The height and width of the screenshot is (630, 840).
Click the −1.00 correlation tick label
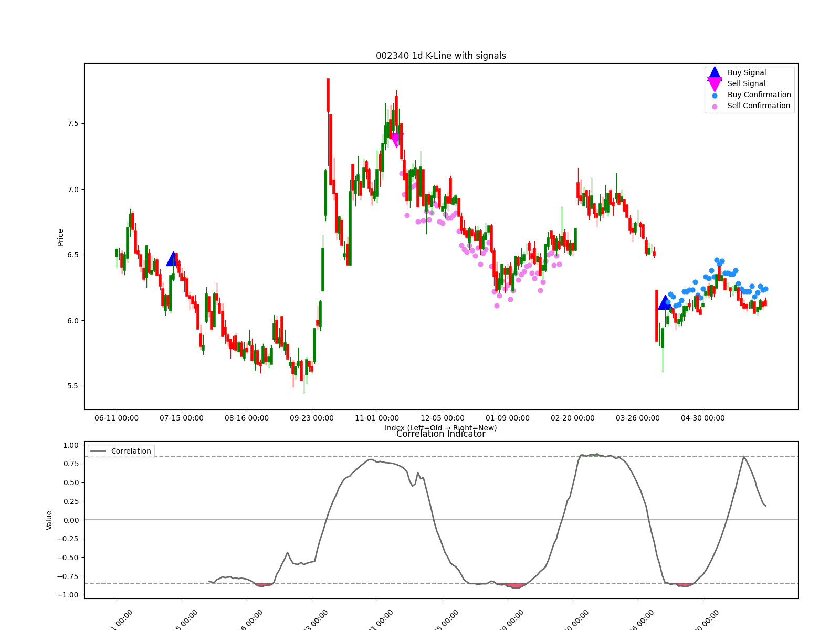tap(68, 595)
